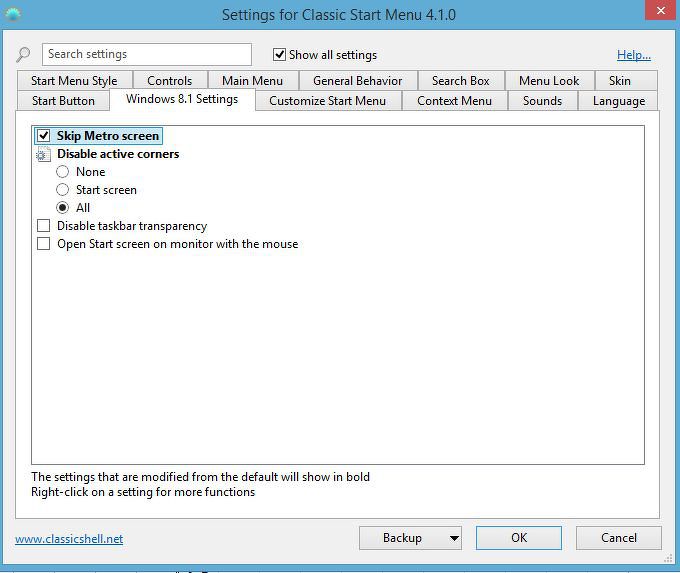Uncheck Show all settings

[x=279, y=55]
